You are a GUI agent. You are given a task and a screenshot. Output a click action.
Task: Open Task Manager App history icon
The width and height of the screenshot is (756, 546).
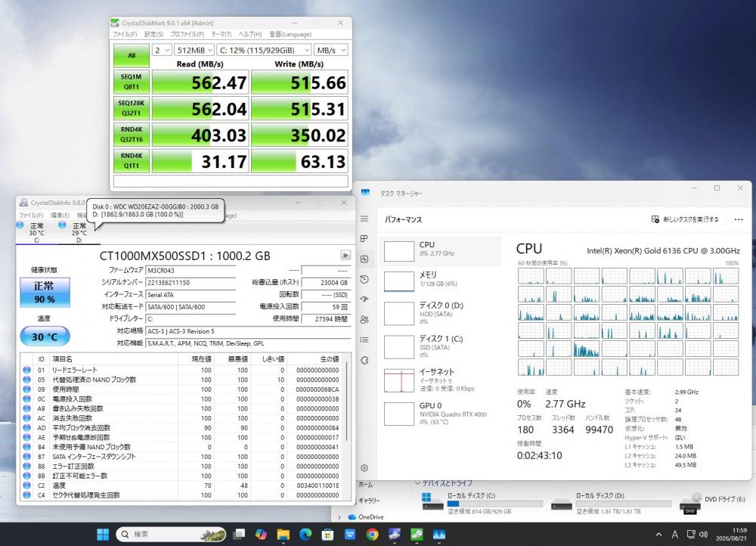[x=364, y=279]
